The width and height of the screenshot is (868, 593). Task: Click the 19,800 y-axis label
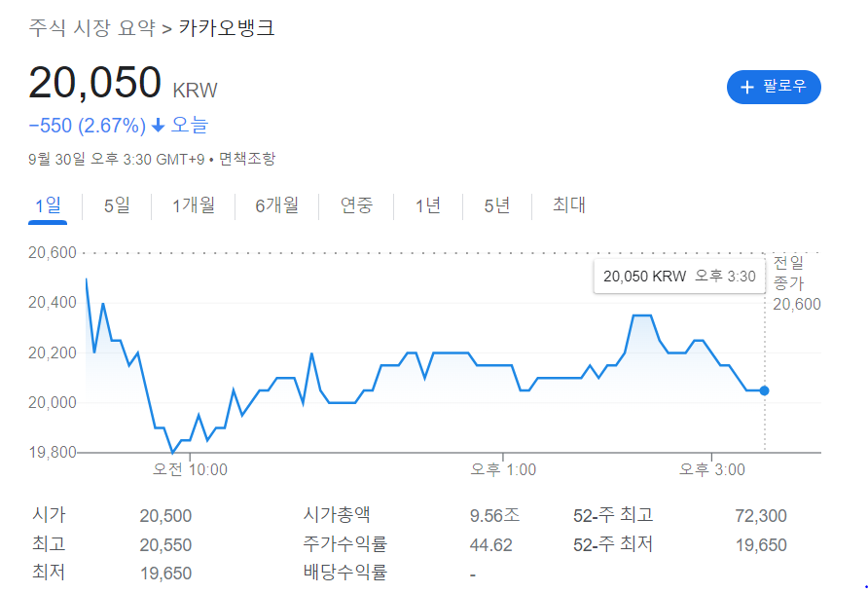point(52,453)
